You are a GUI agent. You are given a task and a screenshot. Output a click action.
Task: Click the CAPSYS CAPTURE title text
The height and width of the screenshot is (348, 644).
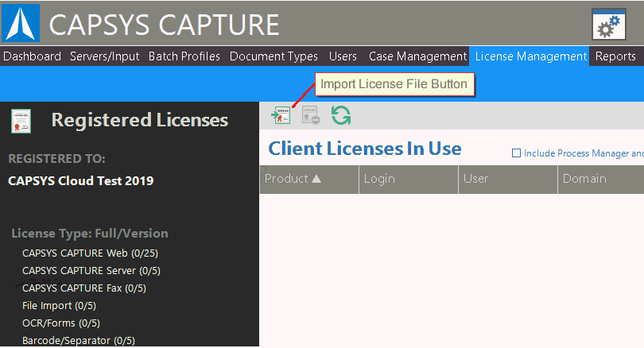point(164,25)
